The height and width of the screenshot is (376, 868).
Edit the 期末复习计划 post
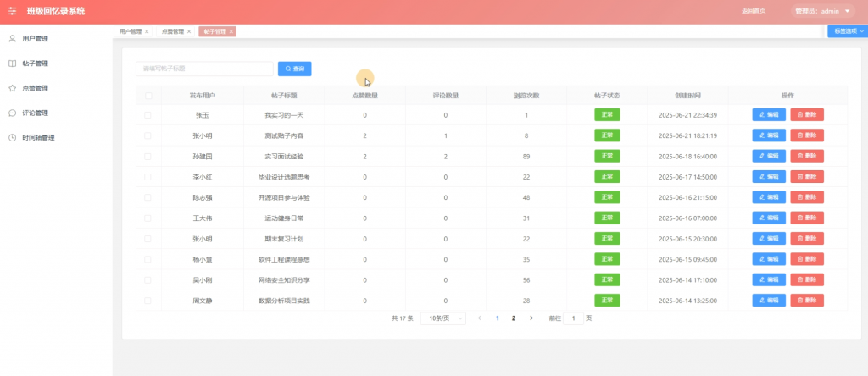pos(768,238)
